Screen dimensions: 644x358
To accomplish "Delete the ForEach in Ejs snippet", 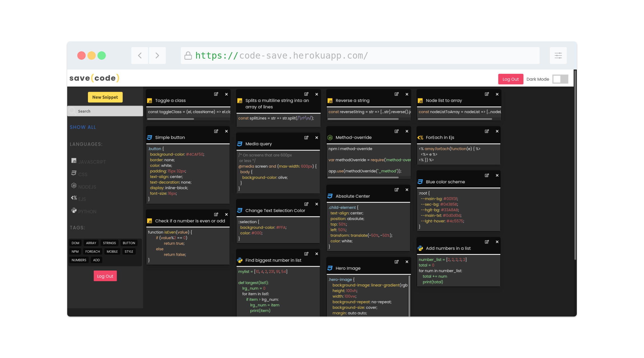I will point(497,131).
